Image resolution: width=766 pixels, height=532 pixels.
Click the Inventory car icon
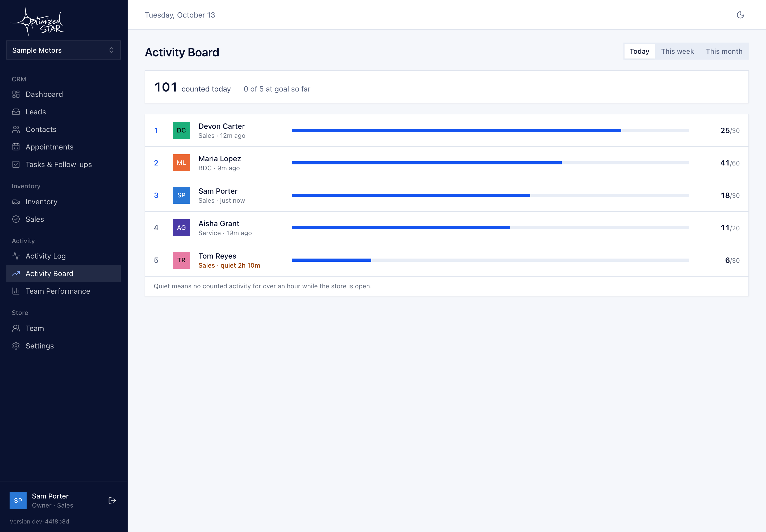(x=16, y=202)
